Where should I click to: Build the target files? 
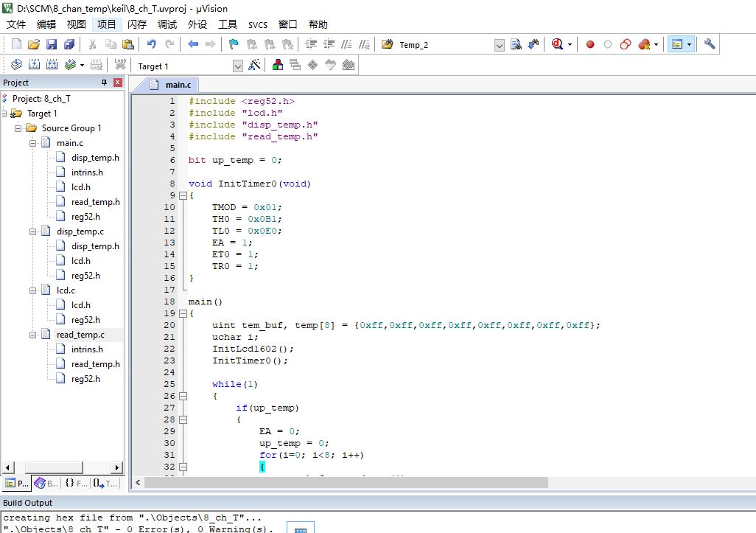[x=34, y=65]
